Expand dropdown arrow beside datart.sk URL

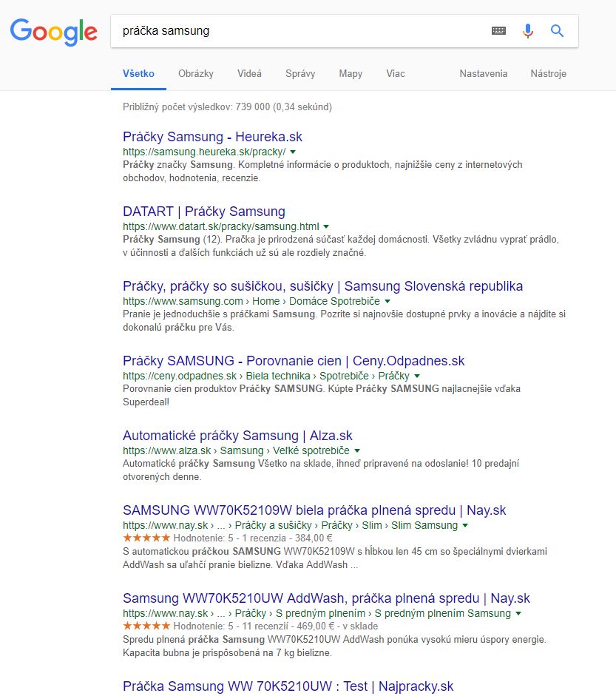coord(326,226)
